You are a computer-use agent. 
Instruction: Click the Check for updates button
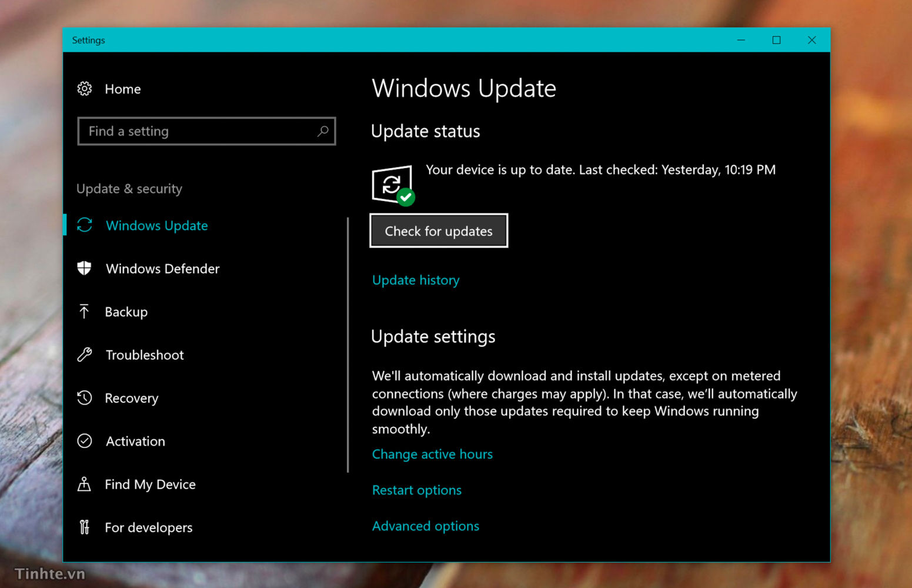tap(439, 230)
